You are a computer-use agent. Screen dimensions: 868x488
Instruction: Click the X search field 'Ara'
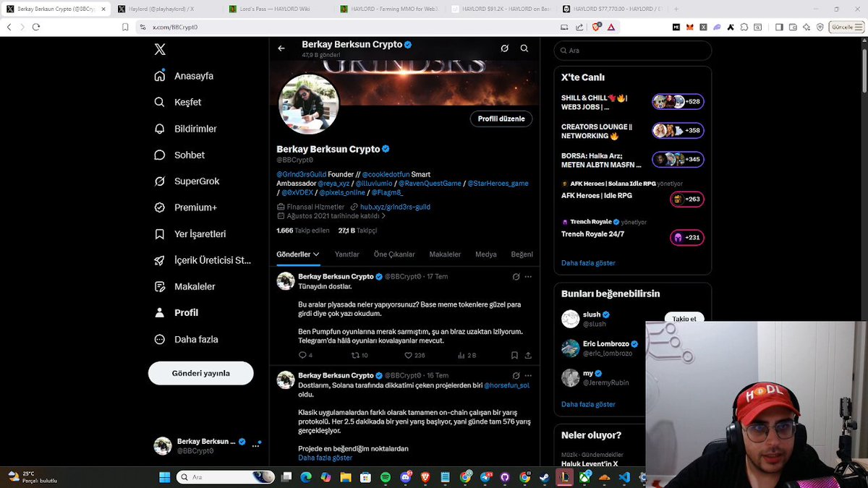click(x=633, y=51)
